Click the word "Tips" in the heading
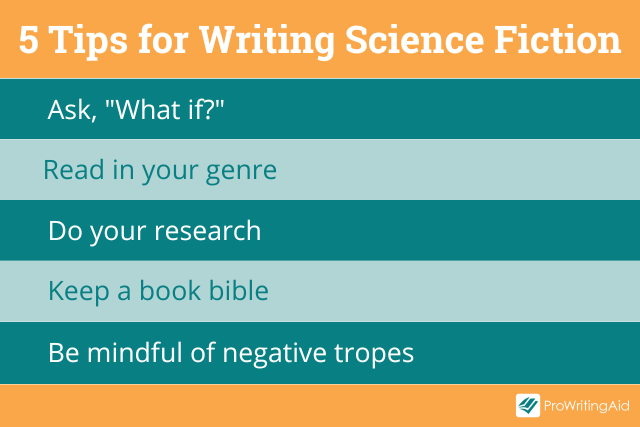Image resolution: width=640 pixels, height=427 pixels. coord(90,41)
